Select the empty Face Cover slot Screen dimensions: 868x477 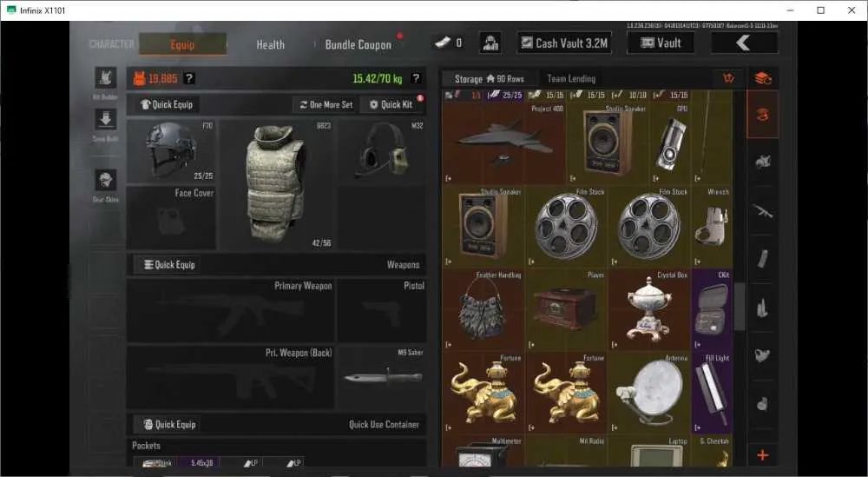pos(172,218)
